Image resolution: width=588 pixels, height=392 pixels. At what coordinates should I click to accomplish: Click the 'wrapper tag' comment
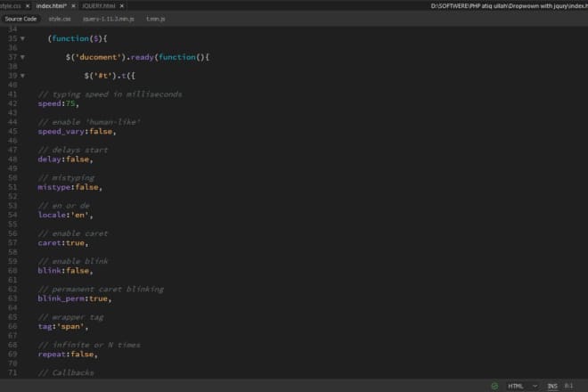(70, 317)
